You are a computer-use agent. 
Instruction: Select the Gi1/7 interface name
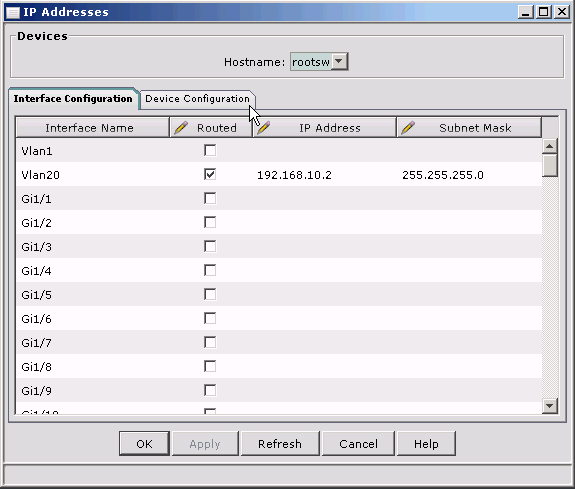(36, 343)
